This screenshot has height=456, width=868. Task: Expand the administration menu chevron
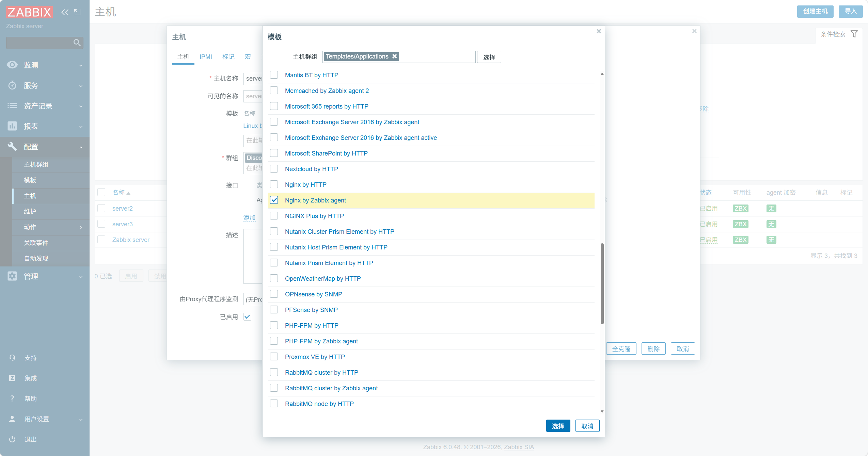tap(81, 277)
